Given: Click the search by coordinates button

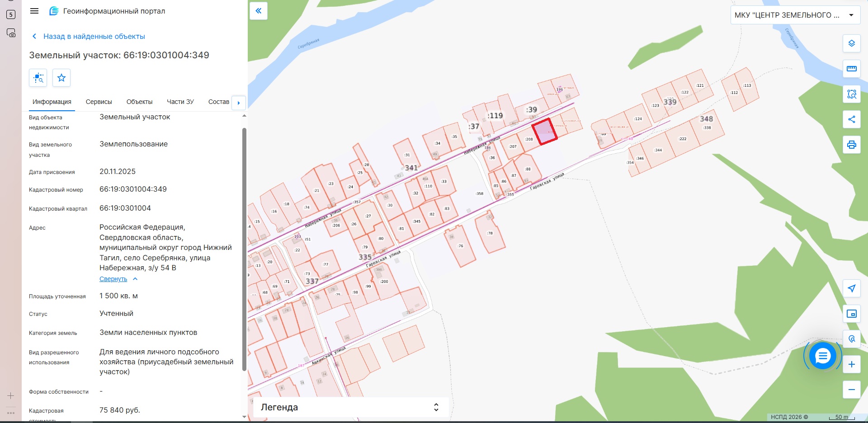Looking at the screenshot, I should coord(852,339).
